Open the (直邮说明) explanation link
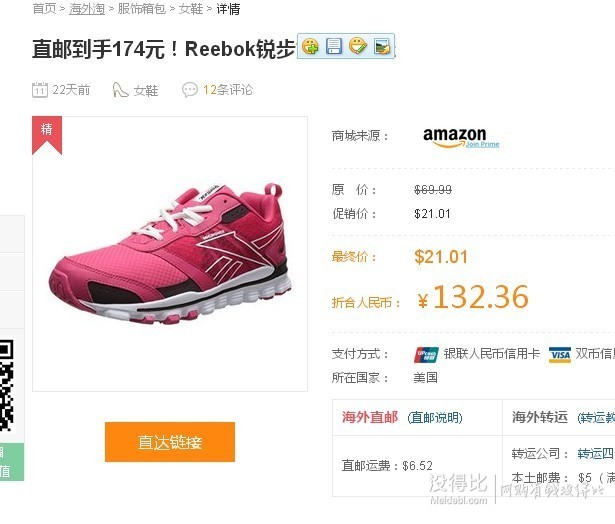This screenshot has height=524, width=615. tap(435, 418)
